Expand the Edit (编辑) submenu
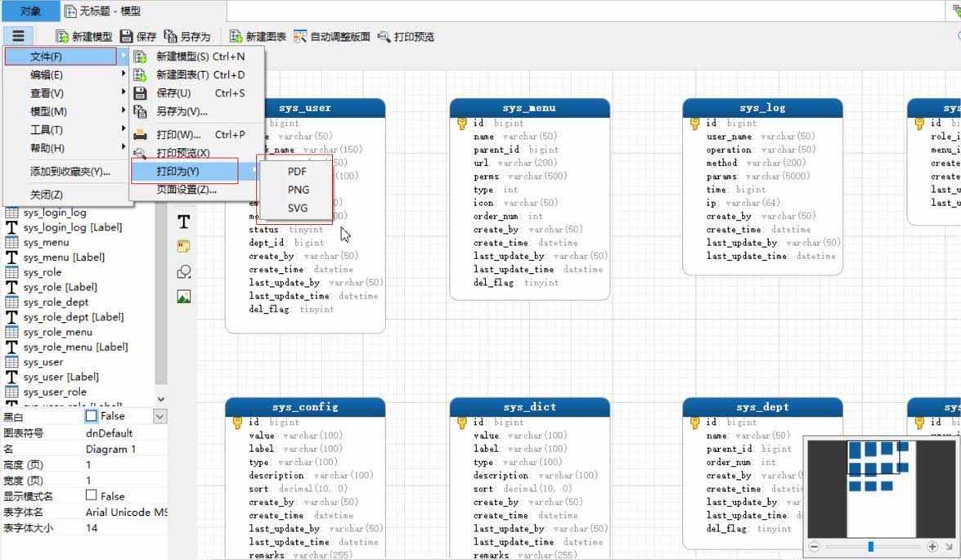 47,74
